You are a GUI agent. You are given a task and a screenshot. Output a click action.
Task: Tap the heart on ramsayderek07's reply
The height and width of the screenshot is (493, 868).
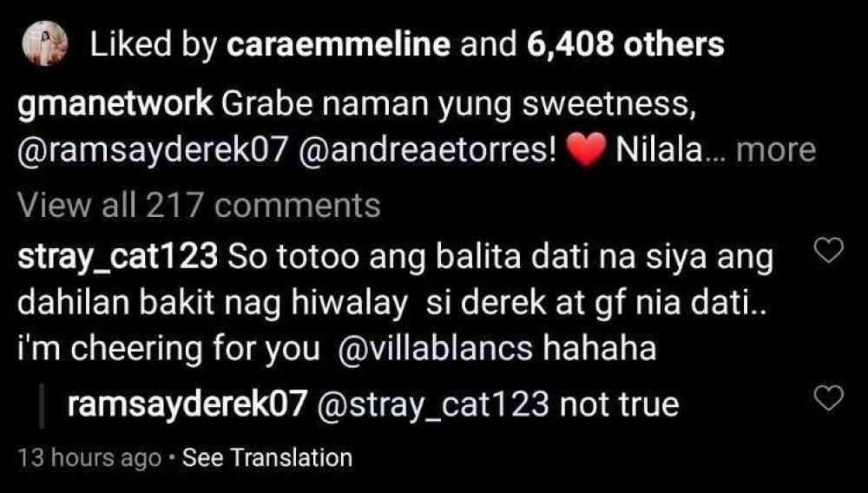(829, 398)
